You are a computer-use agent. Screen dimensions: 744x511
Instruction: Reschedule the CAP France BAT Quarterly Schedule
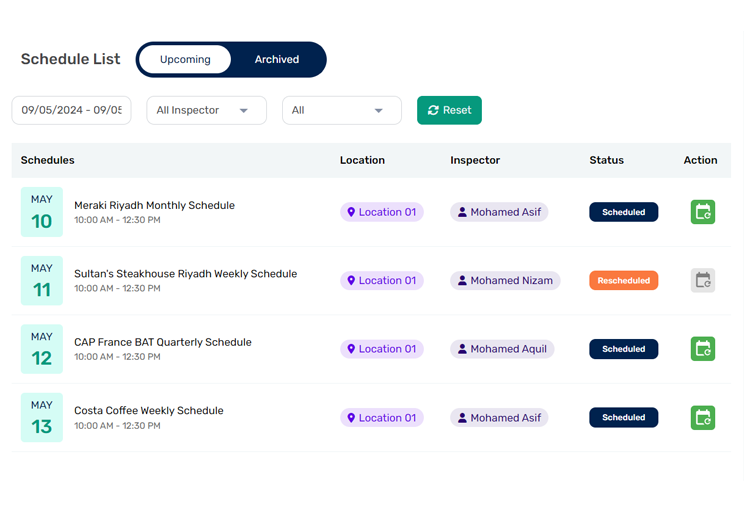703,349
